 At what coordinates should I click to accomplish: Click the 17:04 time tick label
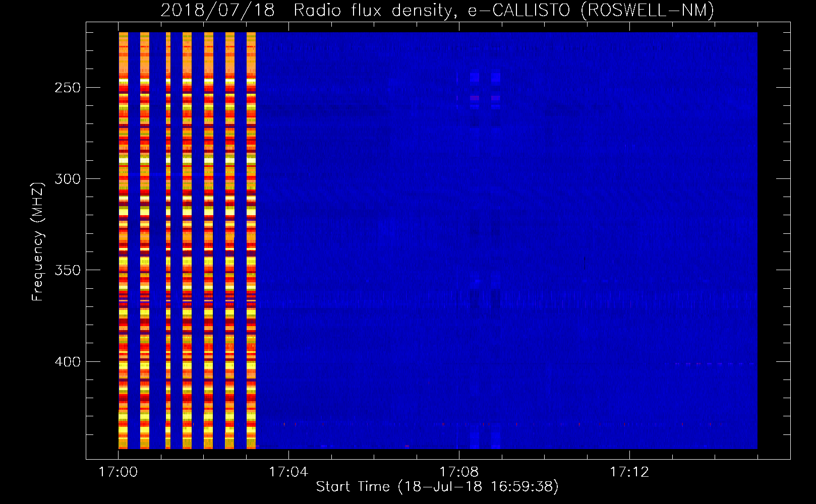pos(288,472)
